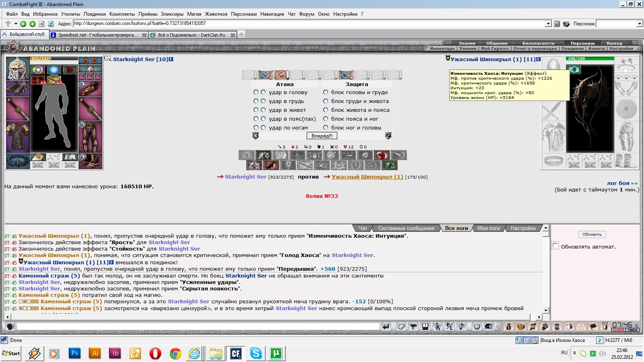Viewport: 644px width, 362px height.
Task: Expand лог боя »» link
Action: [622, 183]
